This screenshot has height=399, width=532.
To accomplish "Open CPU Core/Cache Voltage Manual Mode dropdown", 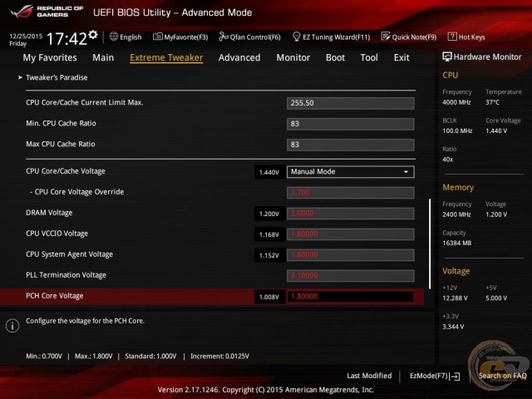I will pyautogui.click(x=351, y=172).
